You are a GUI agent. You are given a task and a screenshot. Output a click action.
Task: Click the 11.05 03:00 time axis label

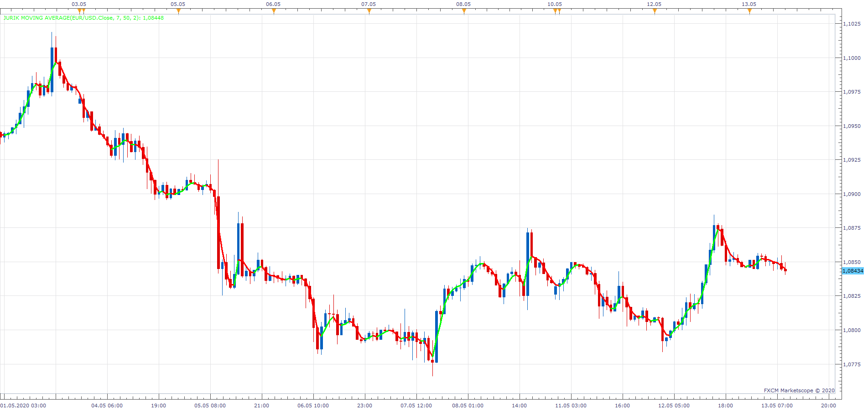pyautogui.click(x=571, y=406)
